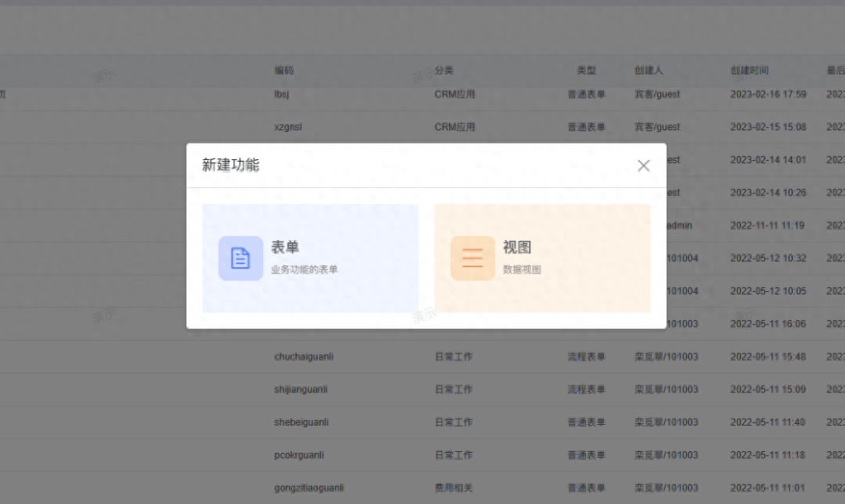Click 宾客/guest in the xzgnsl row
Screen dimensions: 845x504
657,127
